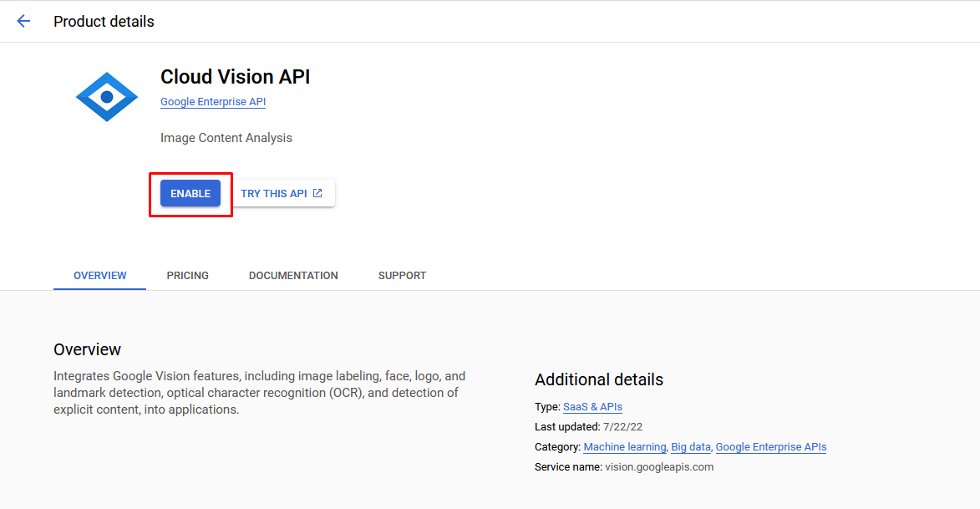980x509 pixels.
Task: Switch to the Pricing tab
Action: pyautogui.click(x=187, y=276)
